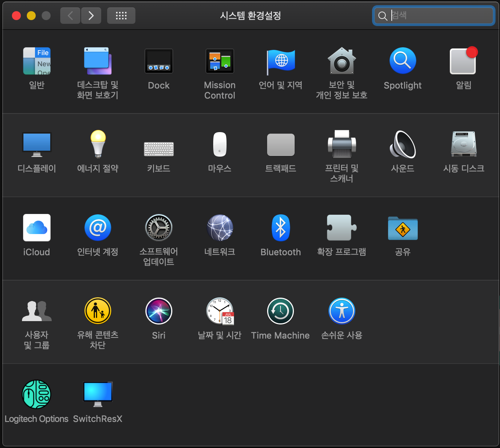Click the red close window button
The height and width of the screenshot is (448, 500).
coord(16,16)
